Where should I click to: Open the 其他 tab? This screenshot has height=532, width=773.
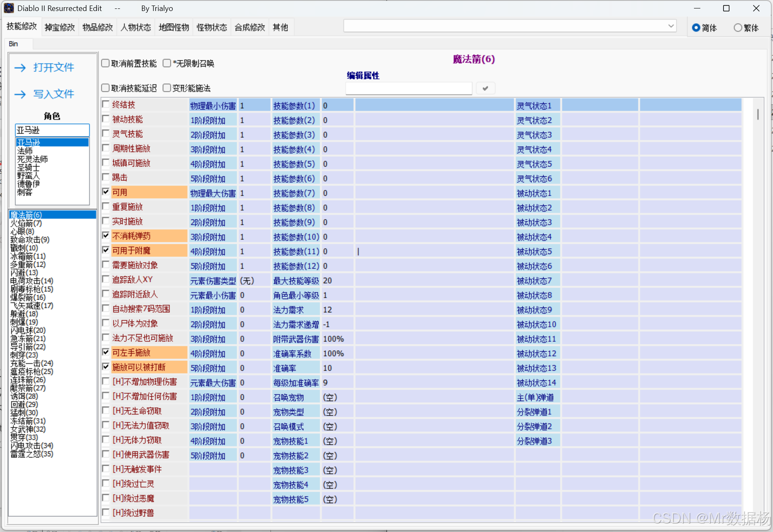click(280, 27)
